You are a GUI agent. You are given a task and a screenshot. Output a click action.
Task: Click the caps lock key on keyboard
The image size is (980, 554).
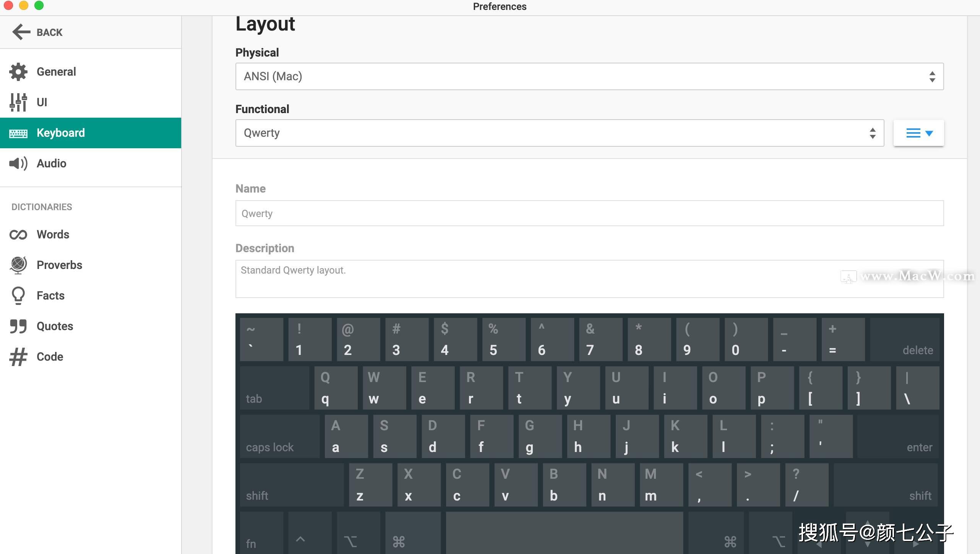pyautogui.click(x=280, y=436)
